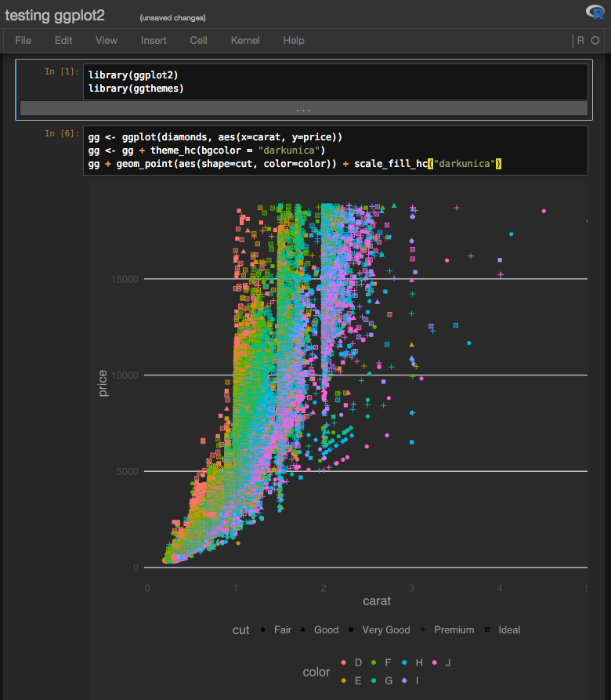Click the 10000 y-axis tick label
The width and height of the screenshot is (611, 700).
(125, 375)
